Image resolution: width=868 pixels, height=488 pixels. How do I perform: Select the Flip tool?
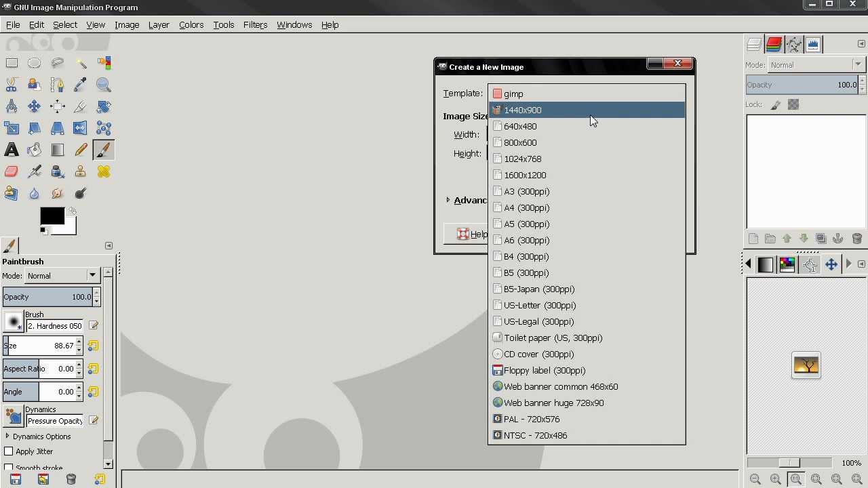81,128
